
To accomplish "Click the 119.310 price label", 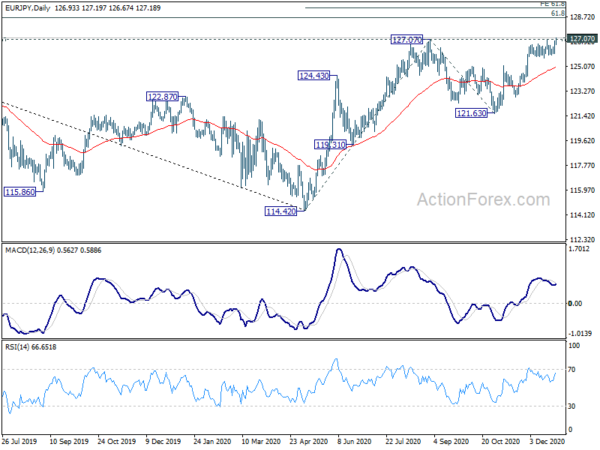I will click(330, 145).
